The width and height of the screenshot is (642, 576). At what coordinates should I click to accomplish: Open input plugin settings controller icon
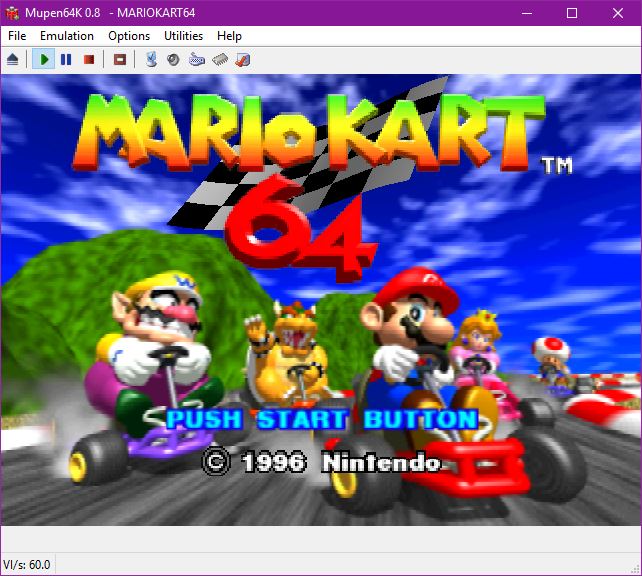tap(197, 60)
